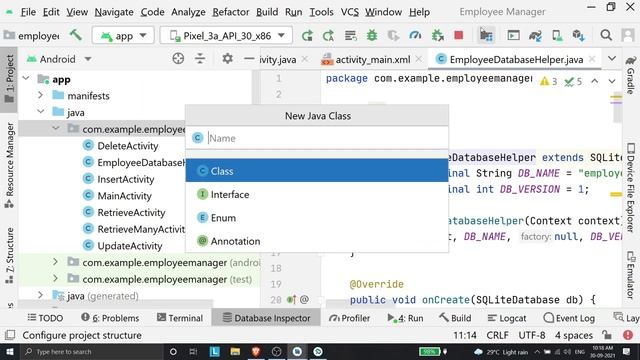The height and width of the screenshot is (360, 640).
Task: Open the Emulator side panel
Action: coord(631,275)
